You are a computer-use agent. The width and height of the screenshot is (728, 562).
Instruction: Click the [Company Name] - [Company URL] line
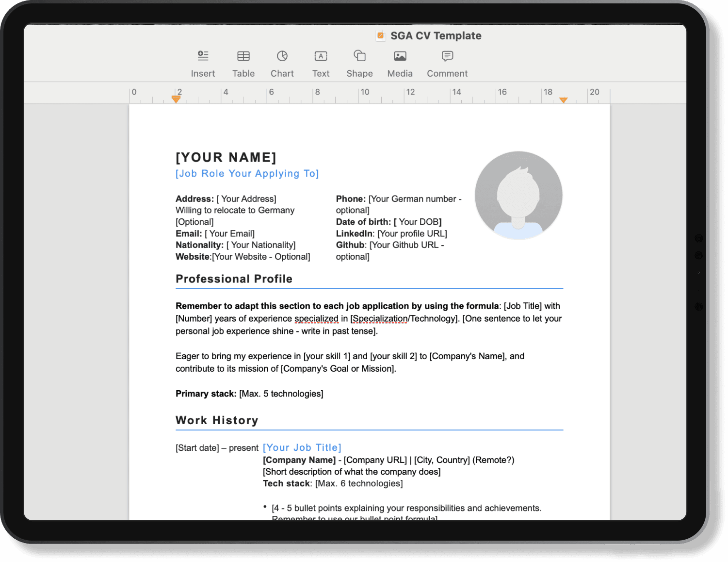tap(388, 460)
